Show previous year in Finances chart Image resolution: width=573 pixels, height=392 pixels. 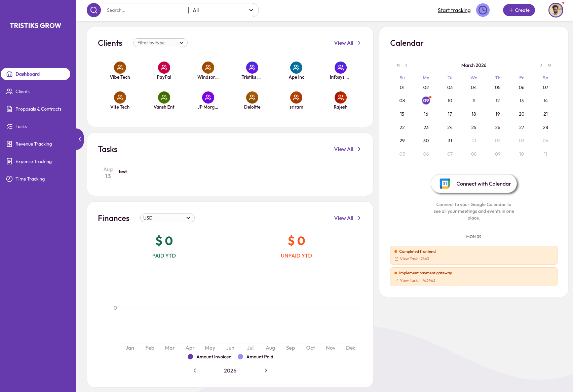pos(195,370)
